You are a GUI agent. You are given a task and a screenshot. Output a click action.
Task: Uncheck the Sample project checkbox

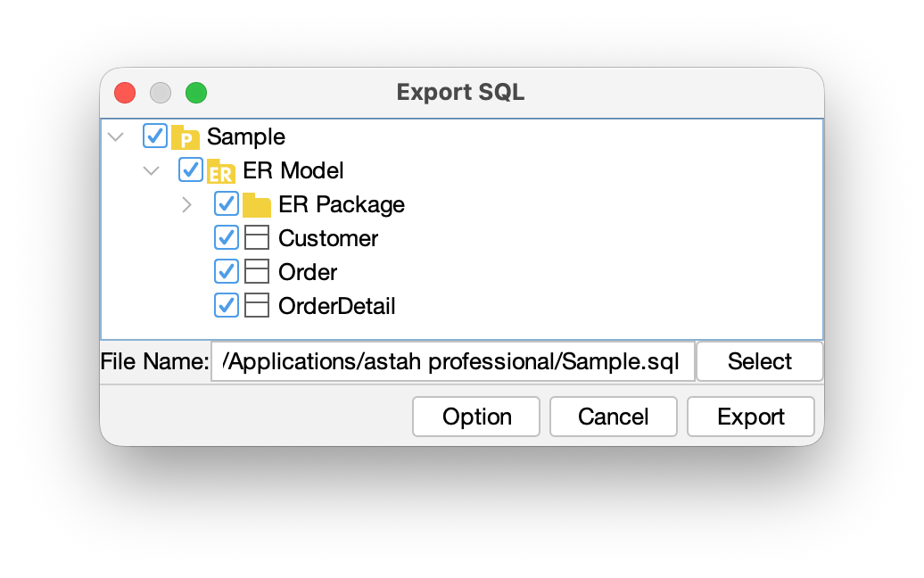[156, 136]
